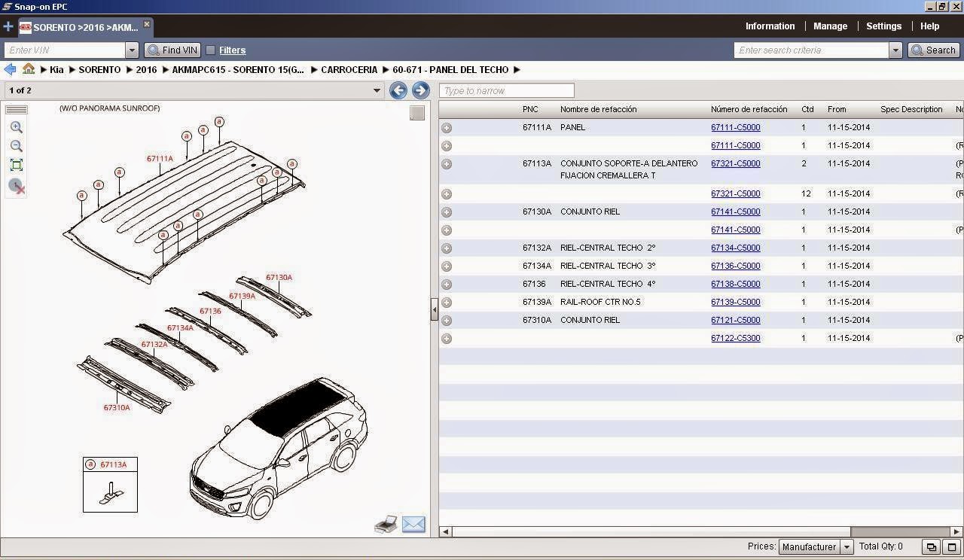The width and height of the screenshot is (964, 560).
Task: Email the diagram with the envelope icon
Action: point(413,525)
